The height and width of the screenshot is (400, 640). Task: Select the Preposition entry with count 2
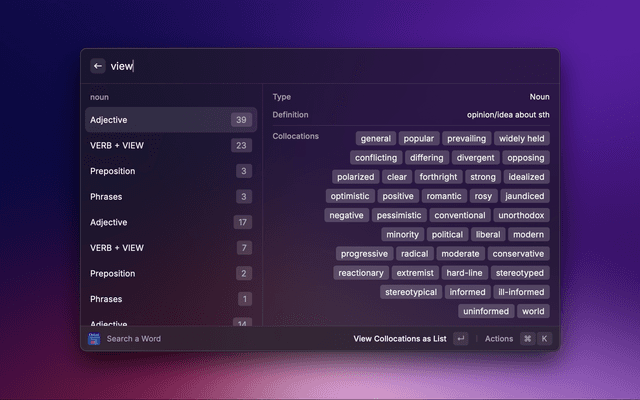coord(170,273)
